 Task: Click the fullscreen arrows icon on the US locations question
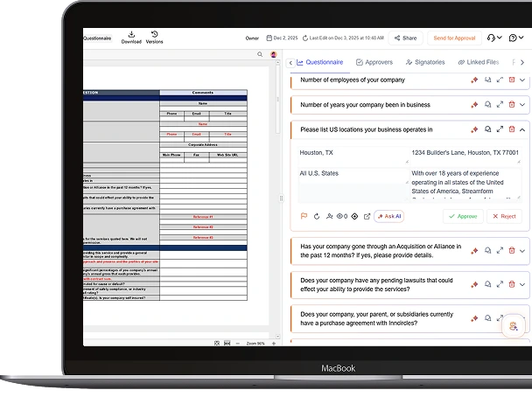click(500, 129)
